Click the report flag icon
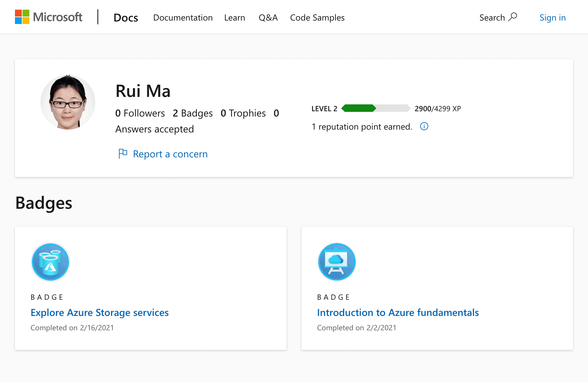This screenshot has width=588, height=382. tap(123, 154)
